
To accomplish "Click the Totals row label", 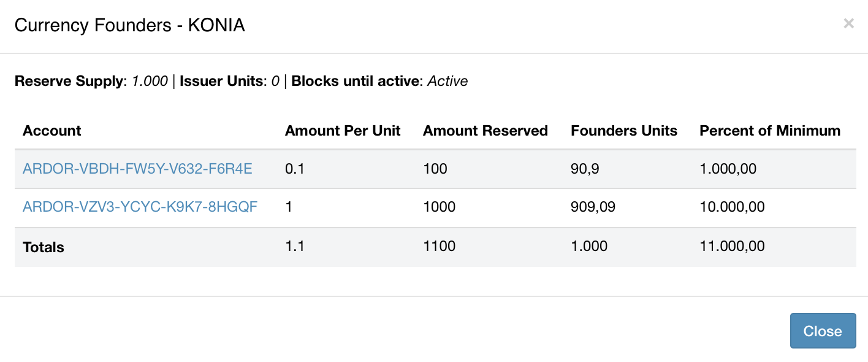I will pyautogui.click(x=44, y=247).
